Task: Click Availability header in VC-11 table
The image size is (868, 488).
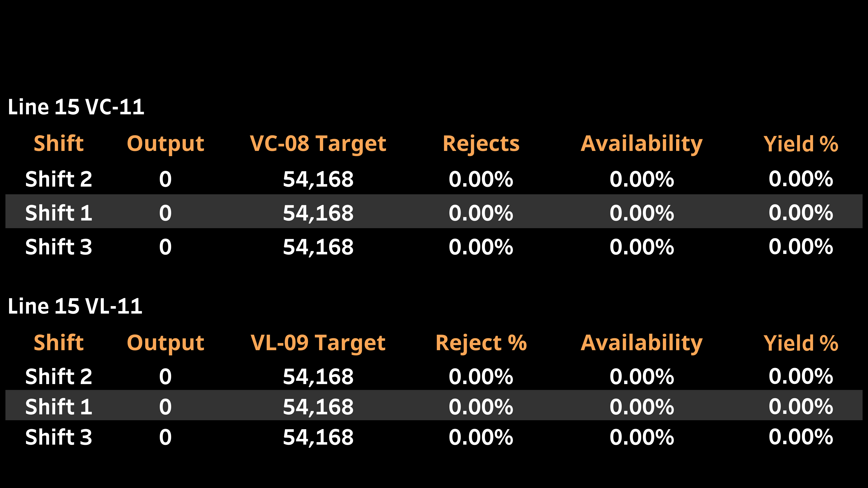Action: (642, 144)
